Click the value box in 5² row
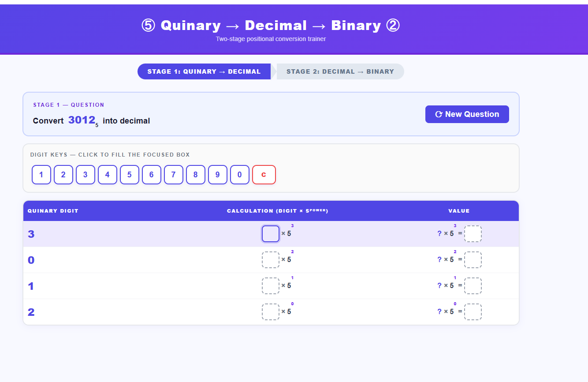588x382 pixels. [473, 260]
